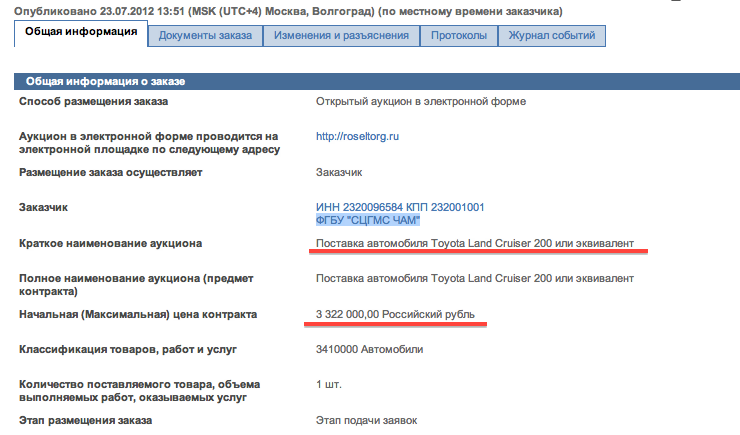Click the Общая информация о заказе section header
This screenshot has width=740, height=435.
pyautogui.click(x=105, y=82)
